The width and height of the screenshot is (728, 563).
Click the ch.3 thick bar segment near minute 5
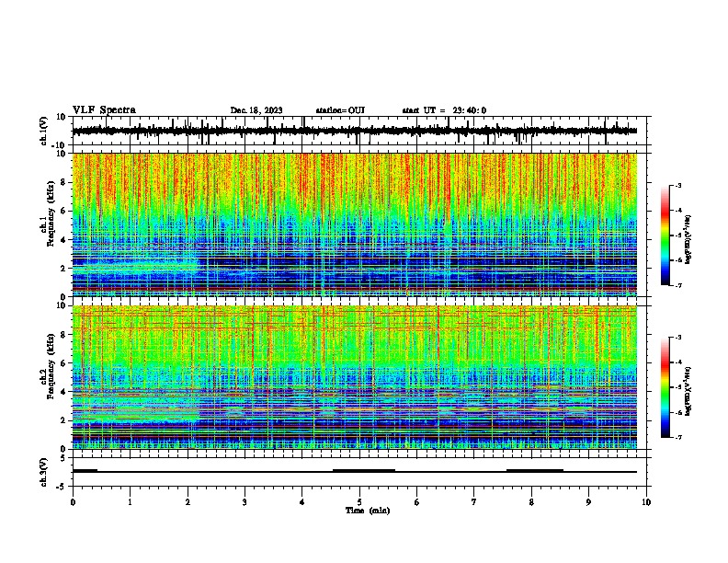click(364, 471)
